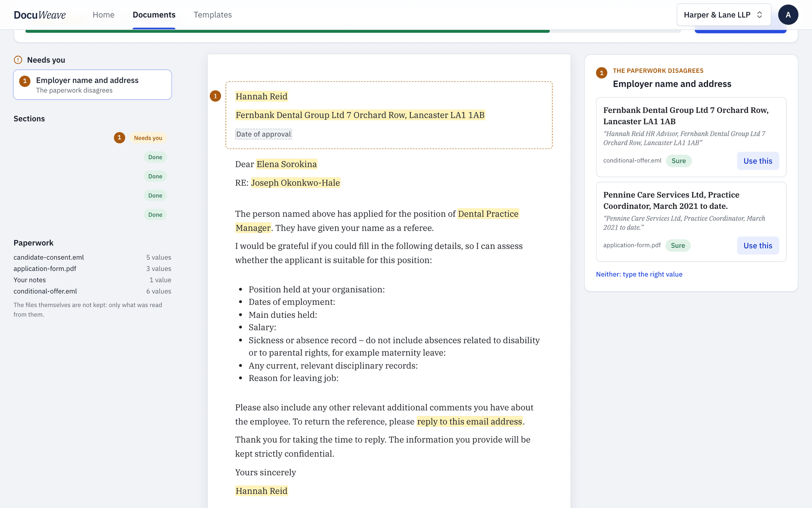Click the reply to this email address field

(470, 422)
